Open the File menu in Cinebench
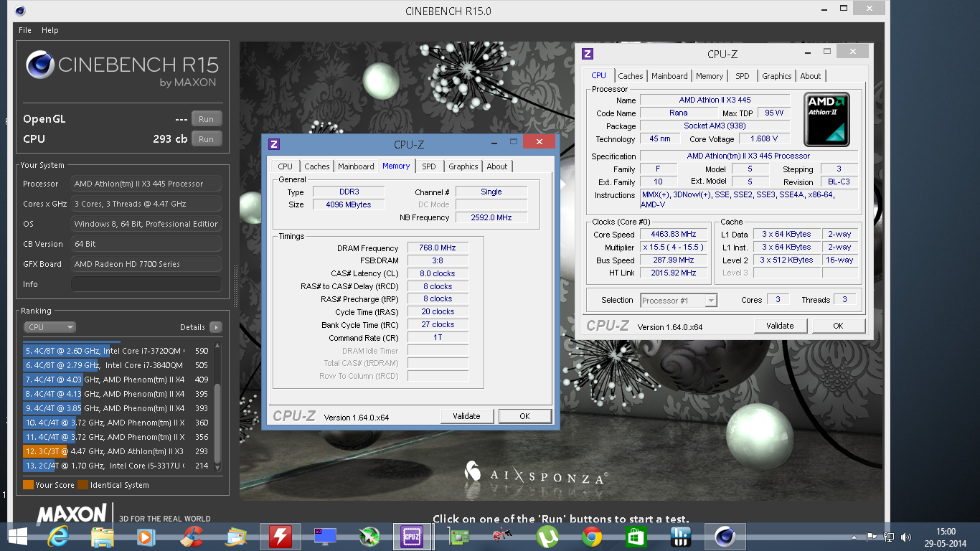Viewport: 980px width, 551px height. [25, 30]
